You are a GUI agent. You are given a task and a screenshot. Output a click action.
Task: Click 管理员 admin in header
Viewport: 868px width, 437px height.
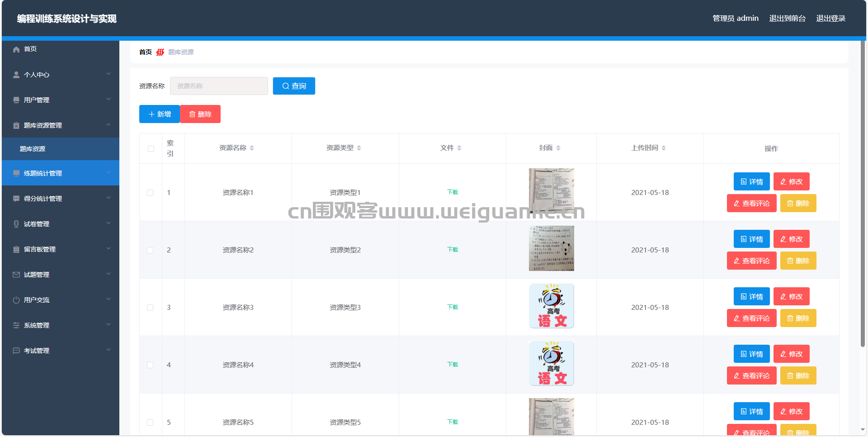[x=736, y=19]
